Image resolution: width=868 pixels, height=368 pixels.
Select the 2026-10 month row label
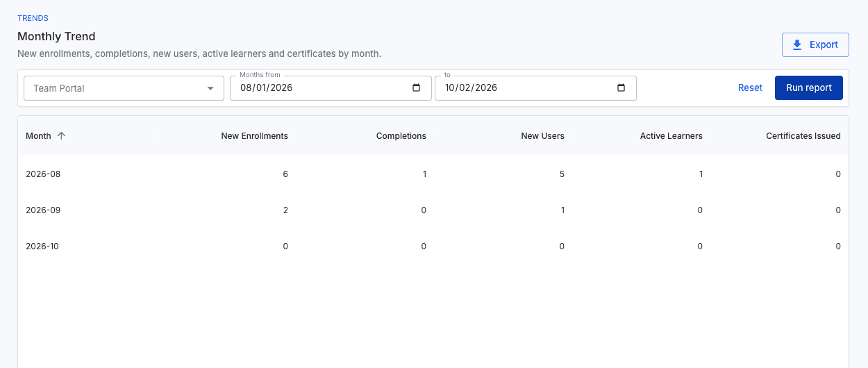click(42, 246)
